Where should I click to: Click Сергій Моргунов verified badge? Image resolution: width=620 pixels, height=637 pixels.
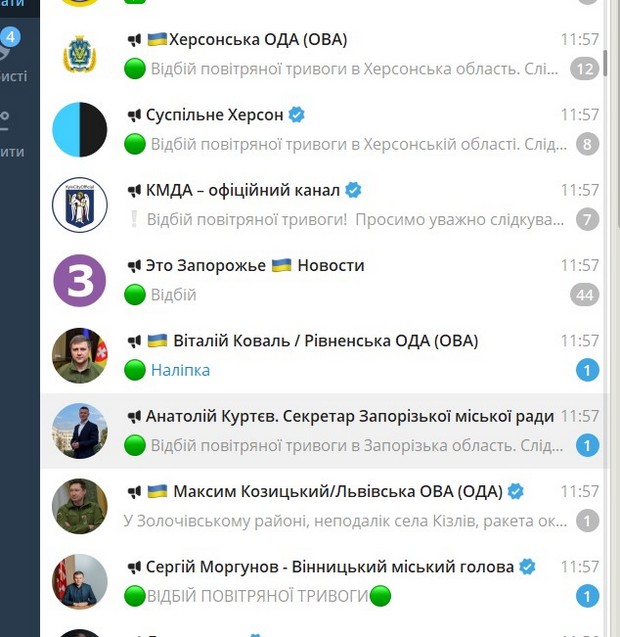(x=527, y=567)
